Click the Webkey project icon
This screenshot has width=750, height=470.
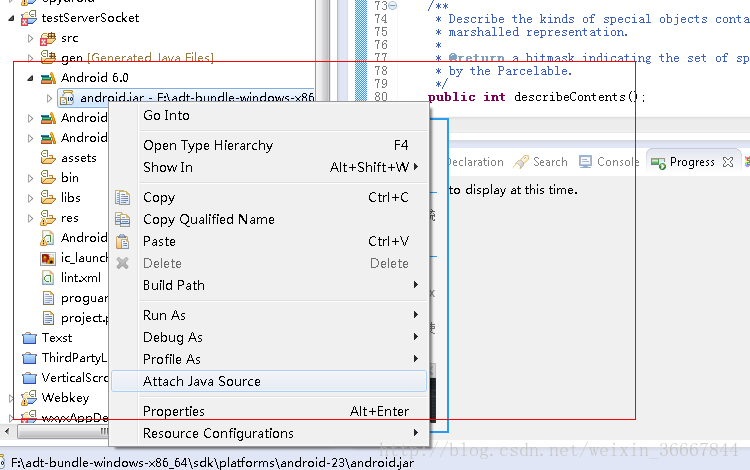pyautogui.click(x=29, y=398)
